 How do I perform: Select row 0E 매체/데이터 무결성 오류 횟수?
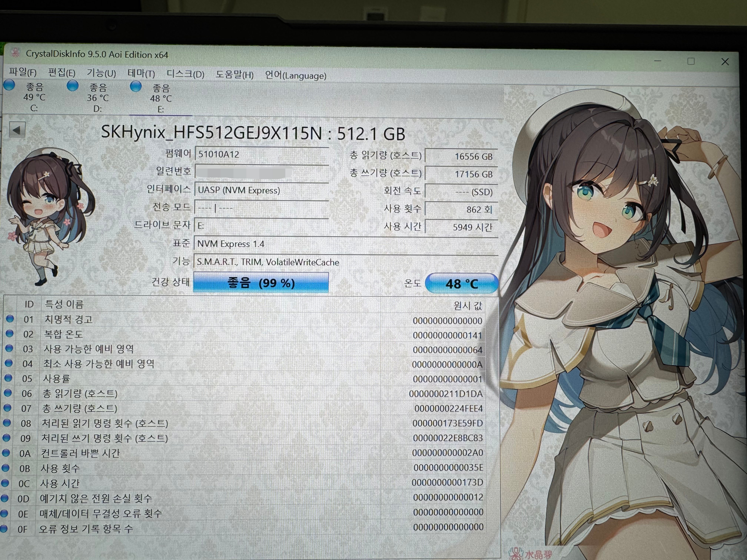(250, 513)
